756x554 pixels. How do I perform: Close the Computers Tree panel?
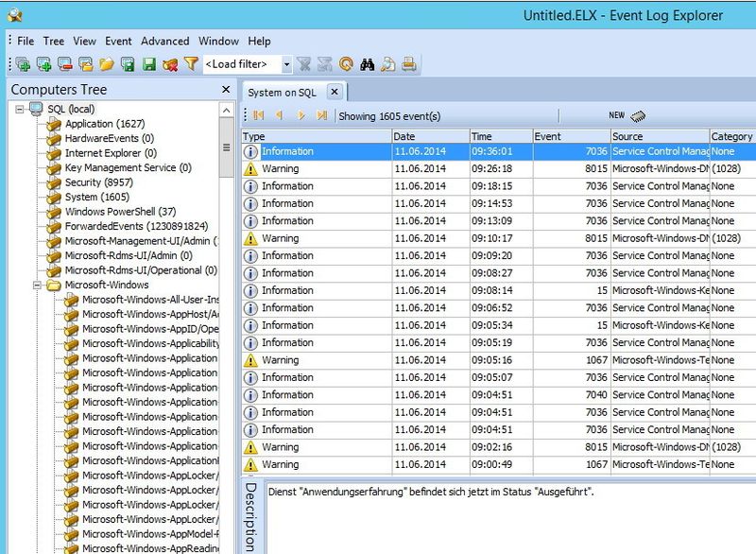click(226, 89)
